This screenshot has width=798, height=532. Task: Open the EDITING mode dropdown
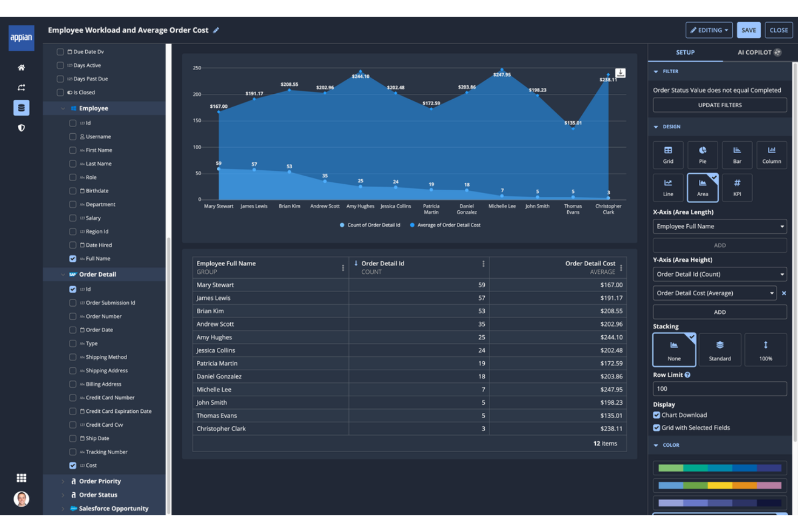(709, 30)
